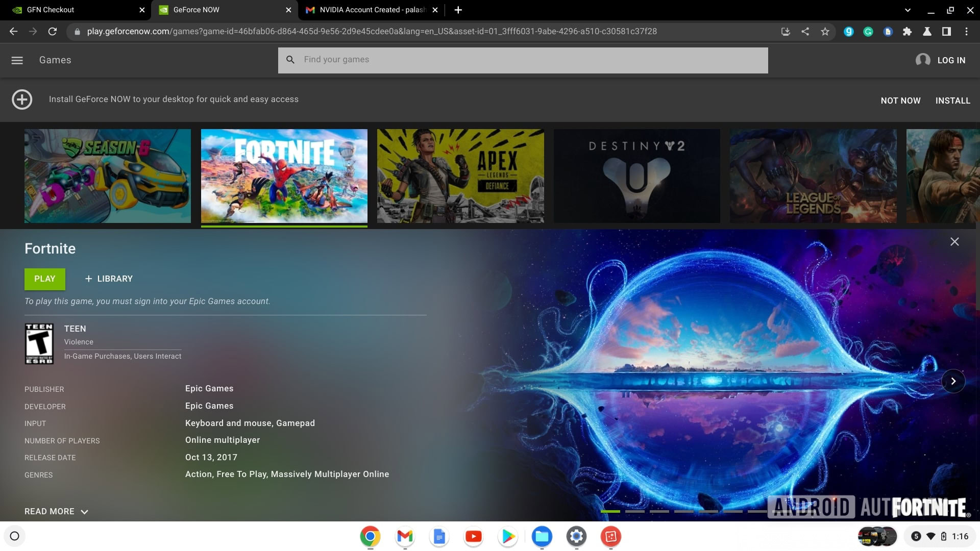Open the tab search dropdown arrow
980x551 pixels.
(x=908, y=10)
